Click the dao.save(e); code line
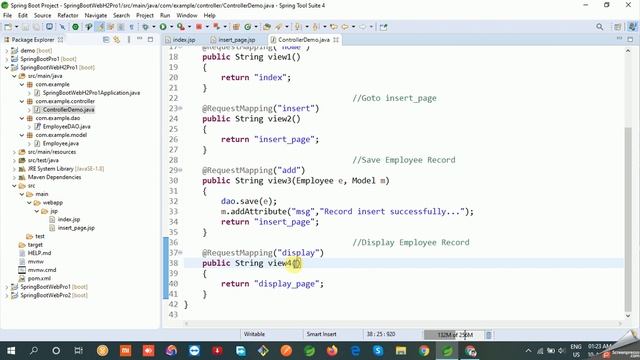640x360 pixels. click(x=249, y=201)
